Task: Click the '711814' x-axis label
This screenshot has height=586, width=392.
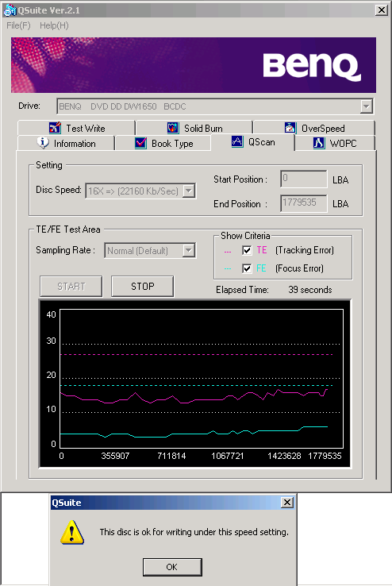Action: pyautogui.click(x=171, y=456)
